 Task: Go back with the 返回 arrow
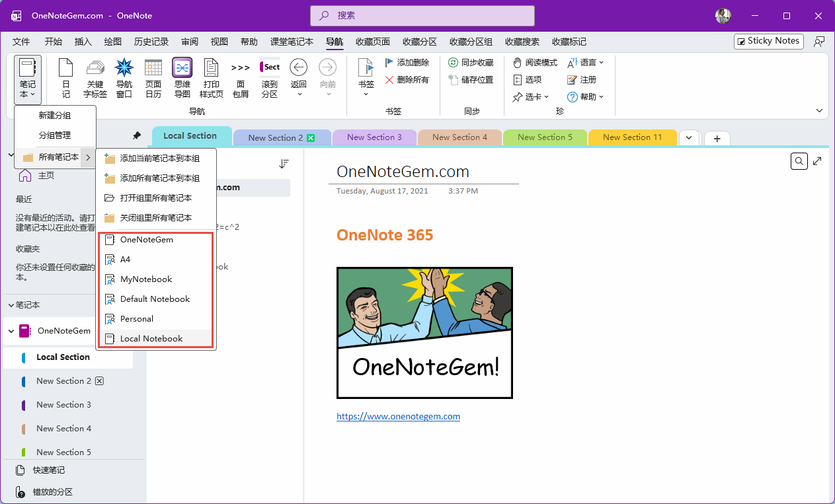[x=299, y=78]
